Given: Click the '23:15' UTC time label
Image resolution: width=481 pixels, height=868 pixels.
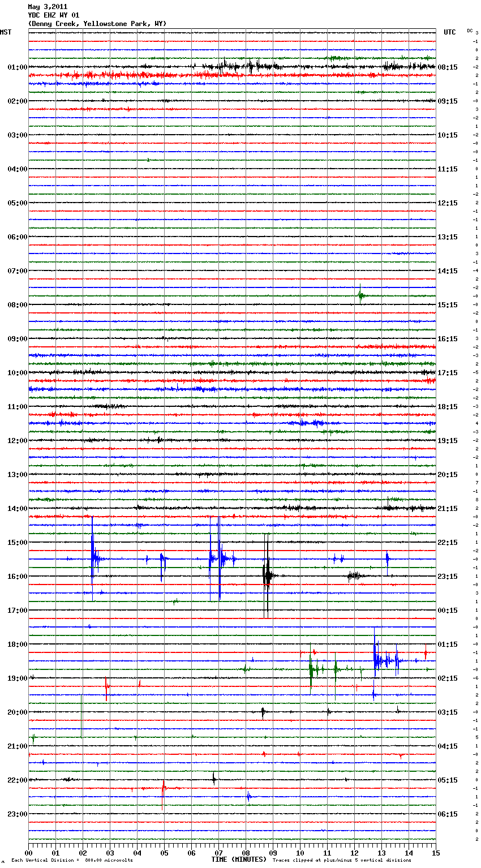Looking at the screenshot, I should [448, 577].
